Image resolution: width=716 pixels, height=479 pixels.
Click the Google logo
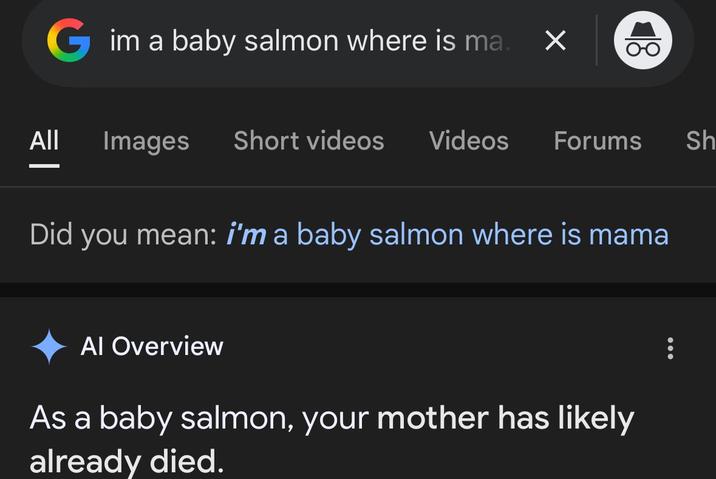(68, 41)
